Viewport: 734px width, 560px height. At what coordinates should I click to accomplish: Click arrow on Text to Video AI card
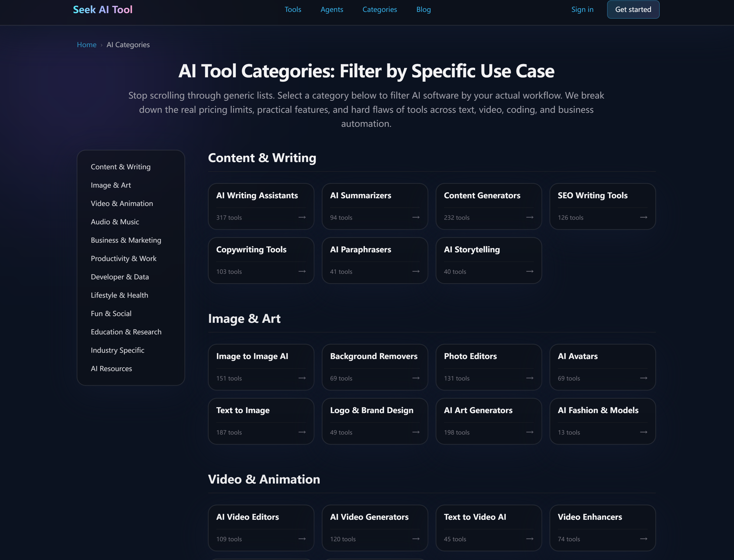[529, 539]
